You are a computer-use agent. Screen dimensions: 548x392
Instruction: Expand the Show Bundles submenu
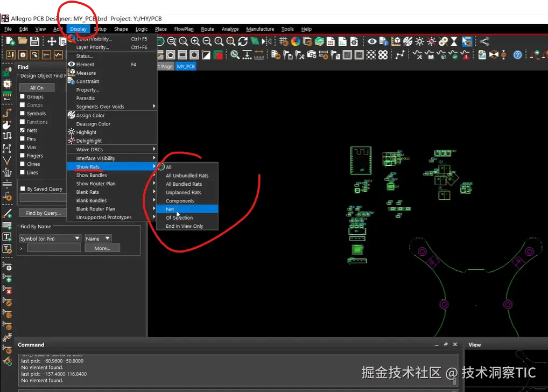pos(112,175)
